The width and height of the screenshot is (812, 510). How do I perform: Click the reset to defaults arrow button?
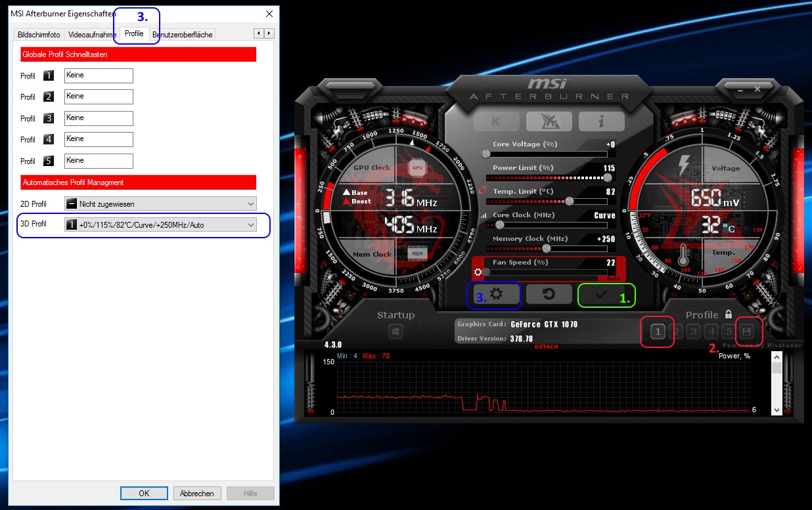[548, 295]
